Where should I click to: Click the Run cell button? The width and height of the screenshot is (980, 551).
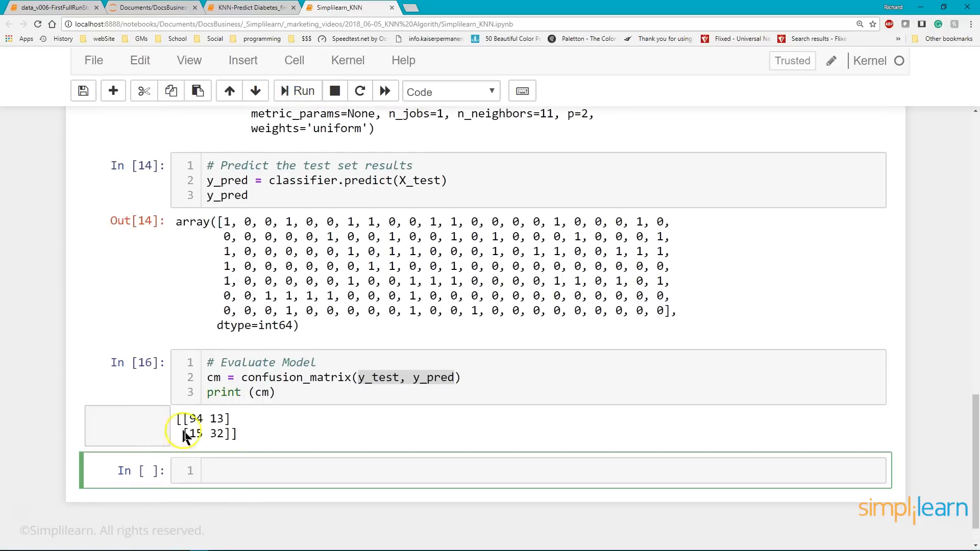(x=296, y=91)
